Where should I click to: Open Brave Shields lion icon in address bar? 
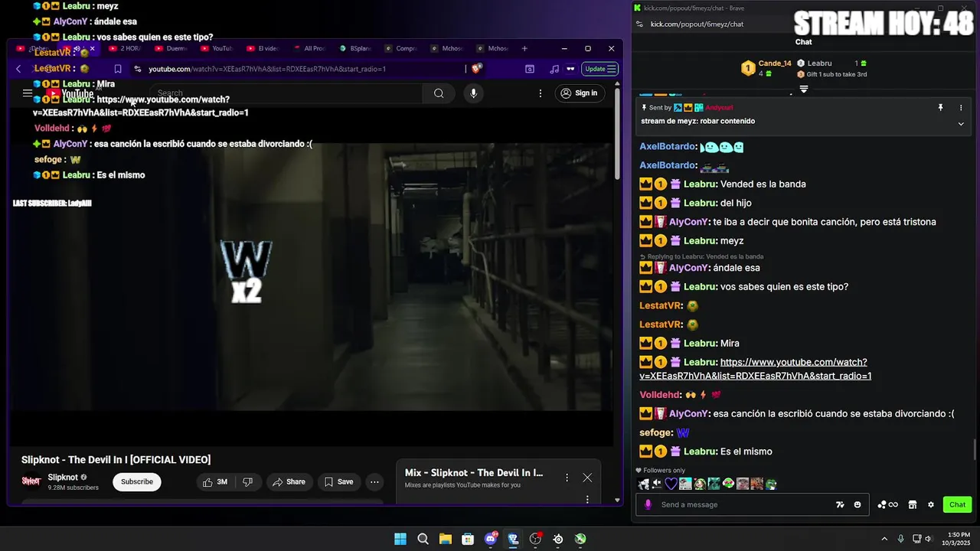click(476, 69)
